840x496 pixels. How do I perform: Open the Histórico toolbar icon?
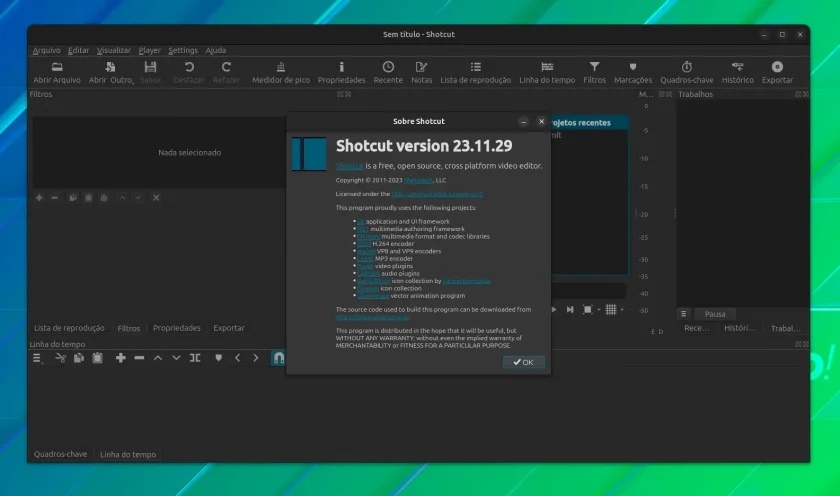pyautogui.click(x=738, y=67)
